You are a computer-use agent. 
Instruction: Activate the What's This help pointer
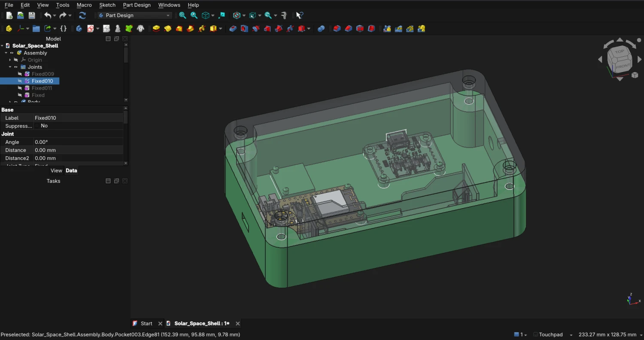tap(300, 15)
